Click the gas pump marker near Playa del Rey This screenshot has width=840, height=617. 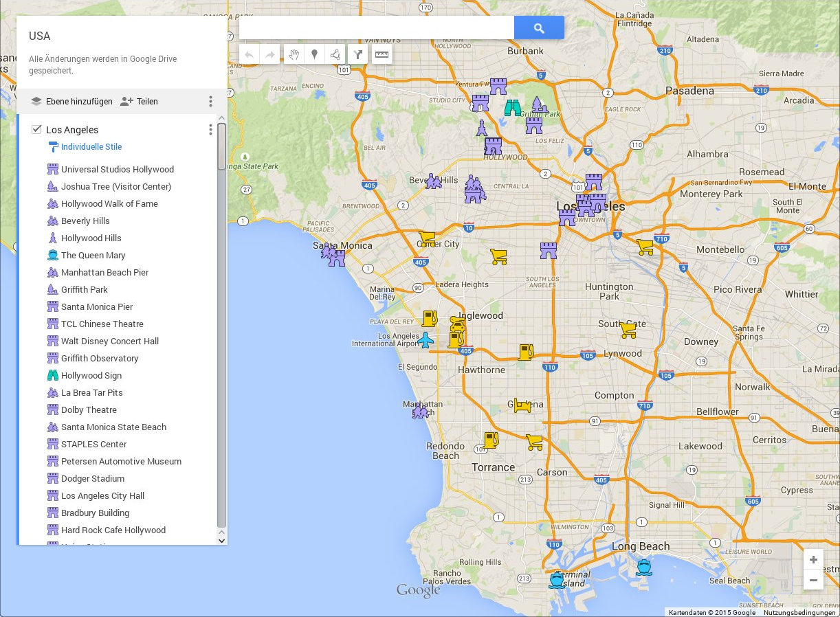(430, 318)
